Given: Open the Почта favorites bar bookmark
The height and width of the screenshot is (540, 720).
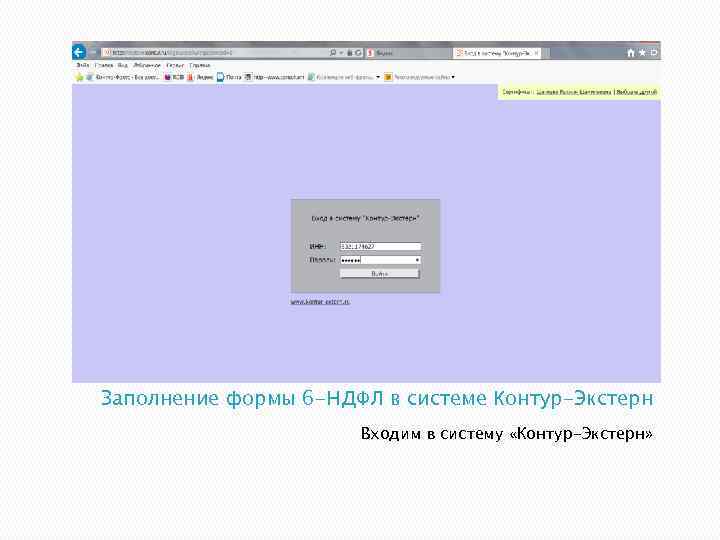Looking at the screenshot, I should tap(229, 77).
